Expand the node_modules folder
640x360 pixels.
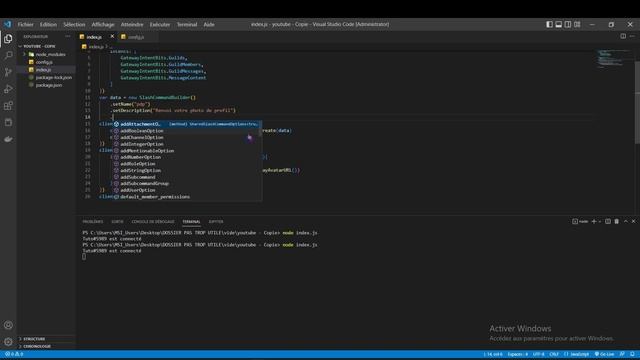46,54
